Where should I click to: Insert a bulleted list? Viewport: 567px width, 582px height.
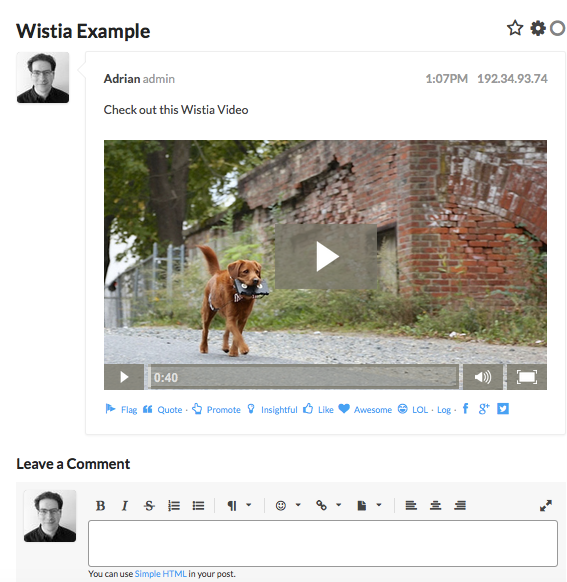pyautogui.click(x=198, y=506)
